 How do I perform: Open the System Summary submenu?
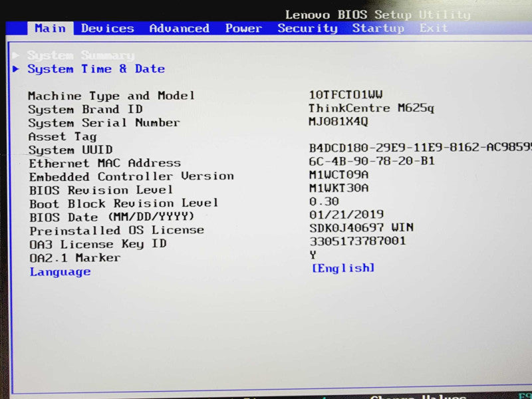(80, 55)
